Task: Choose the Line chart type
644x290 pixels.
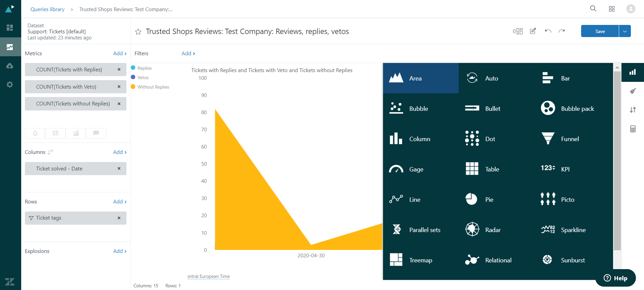Action: tap(421, 199)
